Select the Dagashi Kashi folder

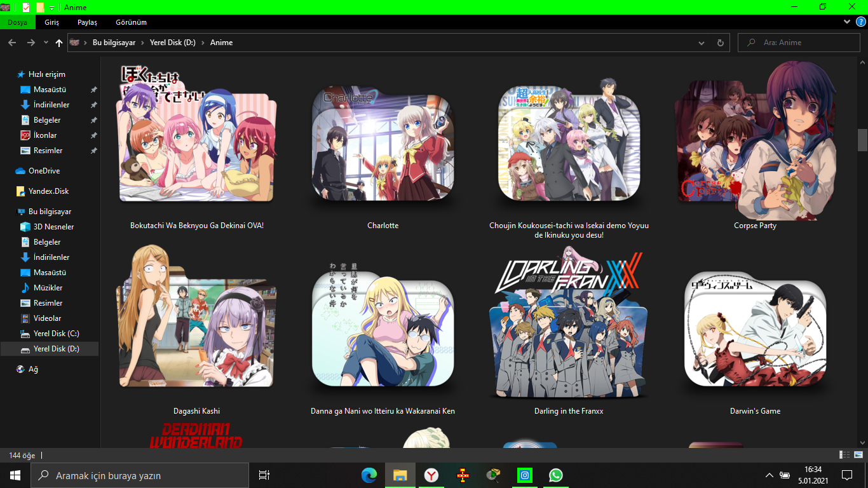pos(197,330)
